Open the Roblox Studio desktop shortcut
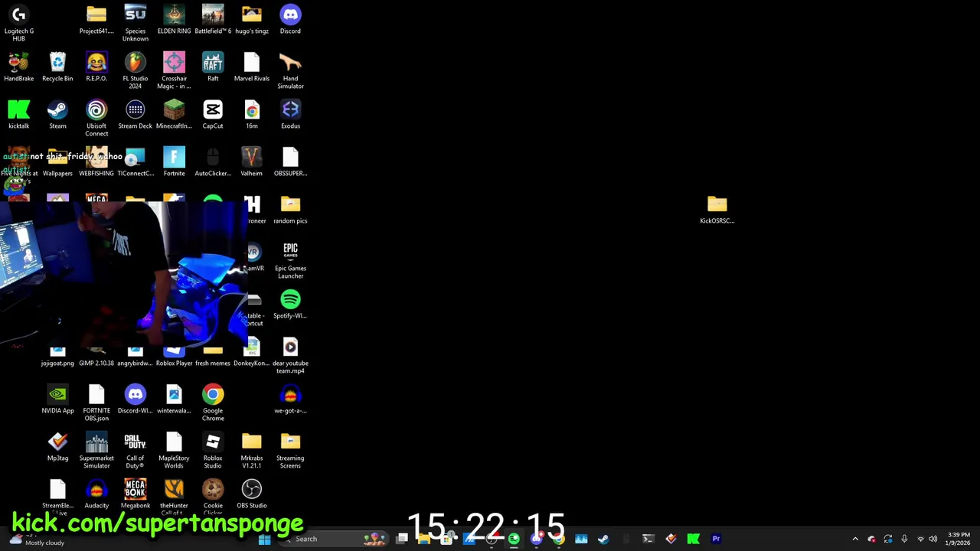The width and height of the screenshot is (980, 551). 213,450
